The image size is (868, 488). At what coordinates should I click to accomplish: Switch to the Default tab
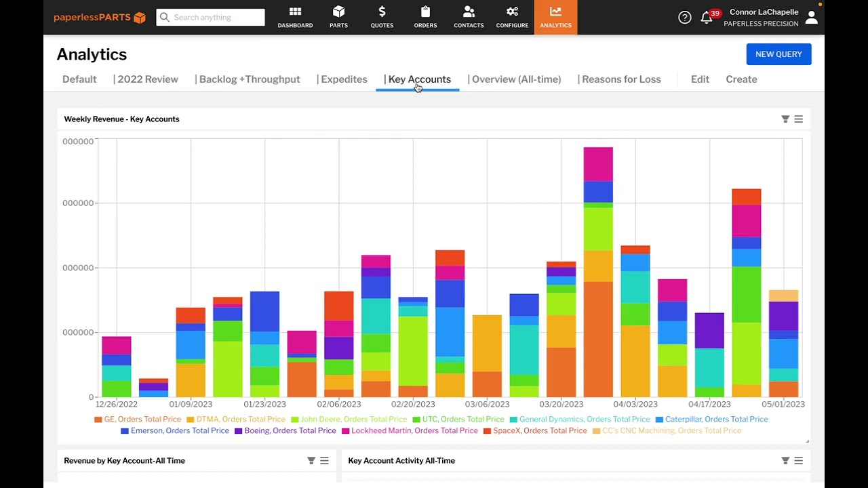(79, 79)
